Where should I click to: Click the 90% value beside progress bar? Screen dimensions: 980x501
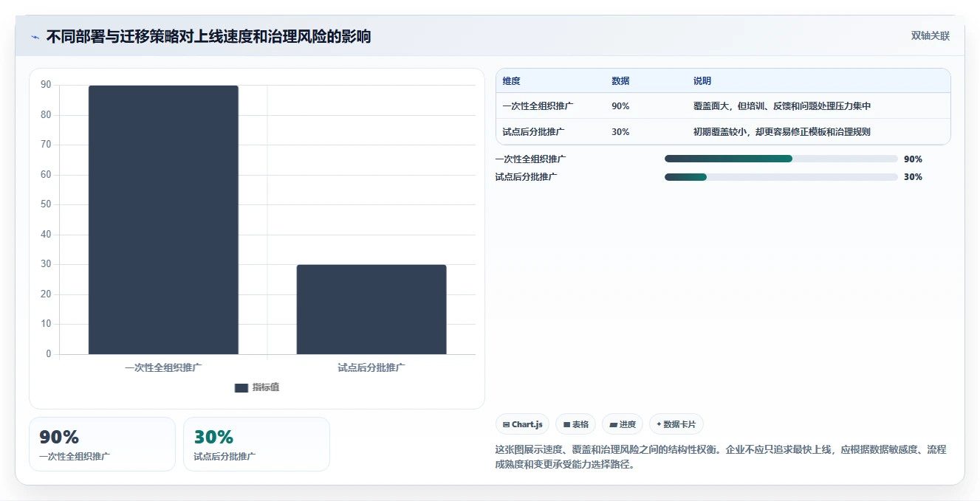click(913, 159)
